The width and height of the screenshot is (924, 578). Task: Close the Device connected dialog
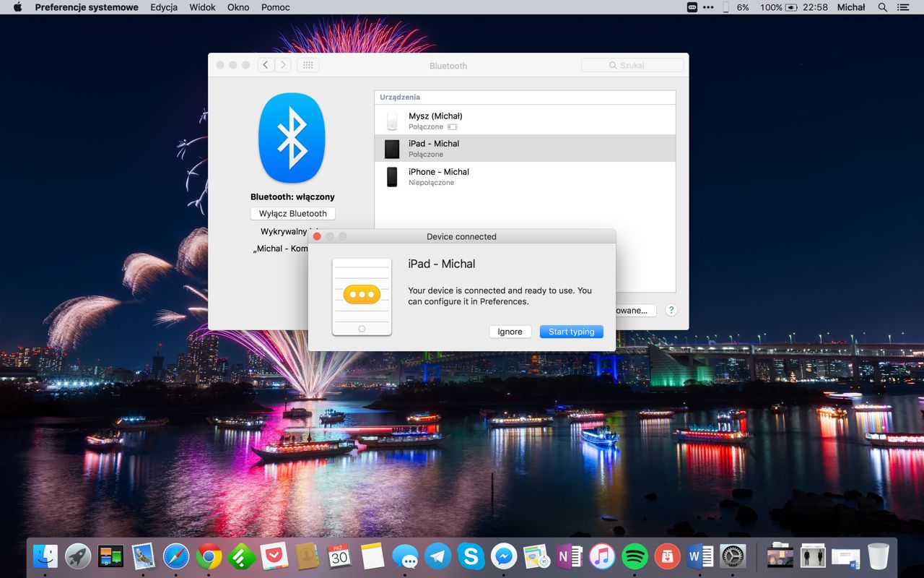tap(317, 236)
